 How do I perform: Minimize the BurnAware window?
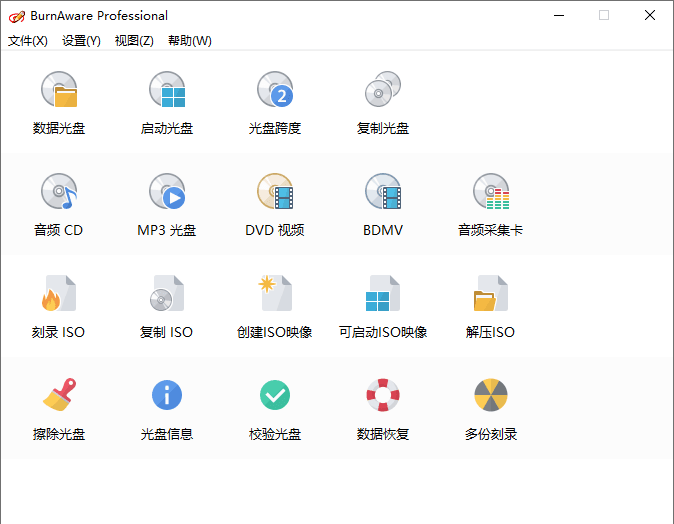559,15
